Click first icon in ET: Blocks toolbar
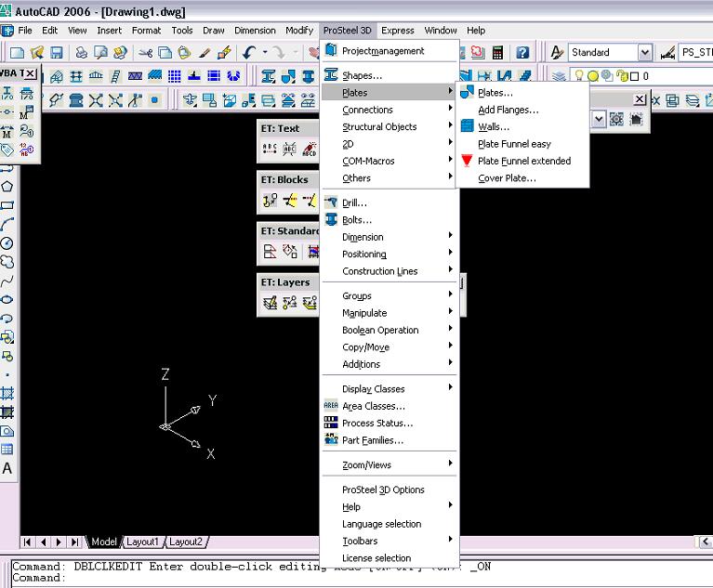 tap(270, 200)
